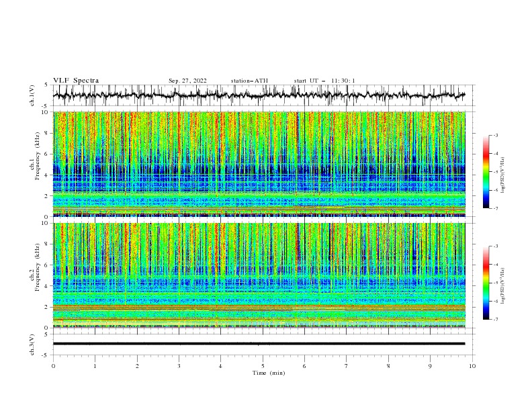Click the ch.1 spectrogram color bar
Image resolution: width=532 pixels, height=411 pixels.
click(x=486, y=172)
